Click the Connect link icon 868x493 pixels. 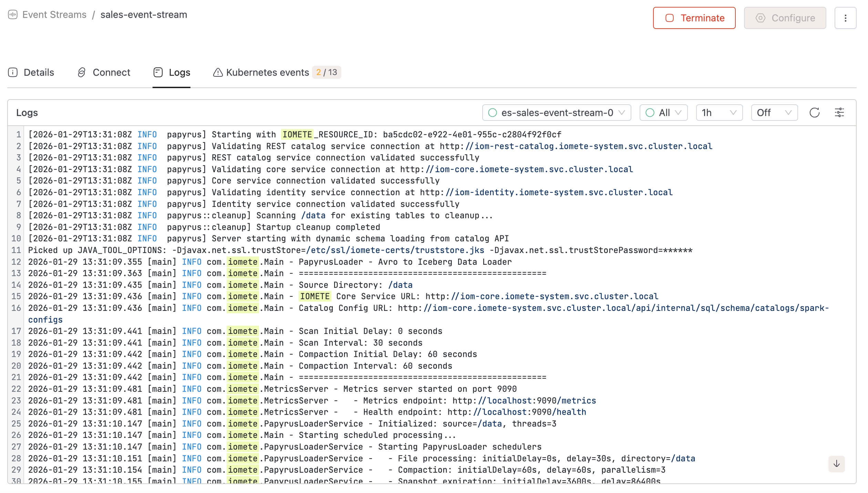point(82,72)
